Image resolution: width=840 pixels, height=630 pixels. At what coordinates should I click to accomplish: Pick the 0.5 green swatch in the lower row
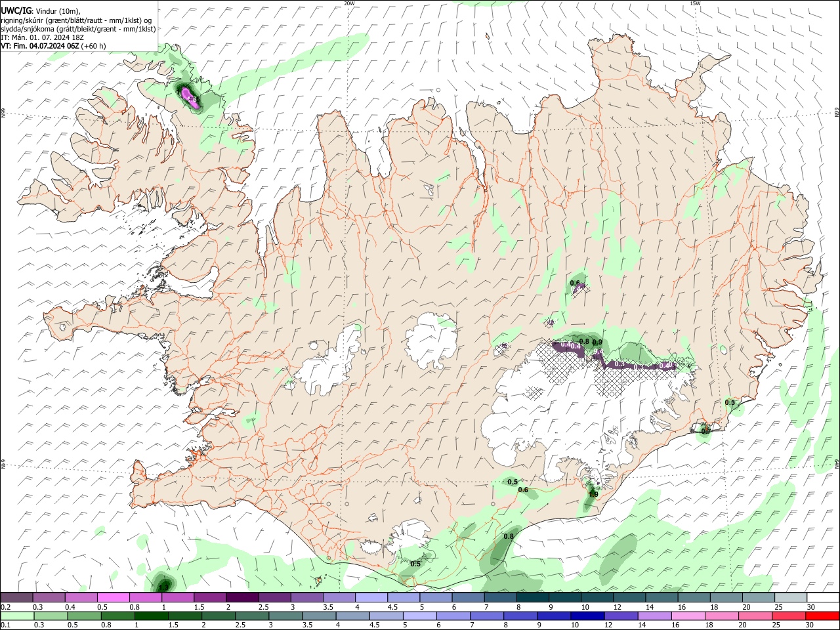tap(84, 616)
